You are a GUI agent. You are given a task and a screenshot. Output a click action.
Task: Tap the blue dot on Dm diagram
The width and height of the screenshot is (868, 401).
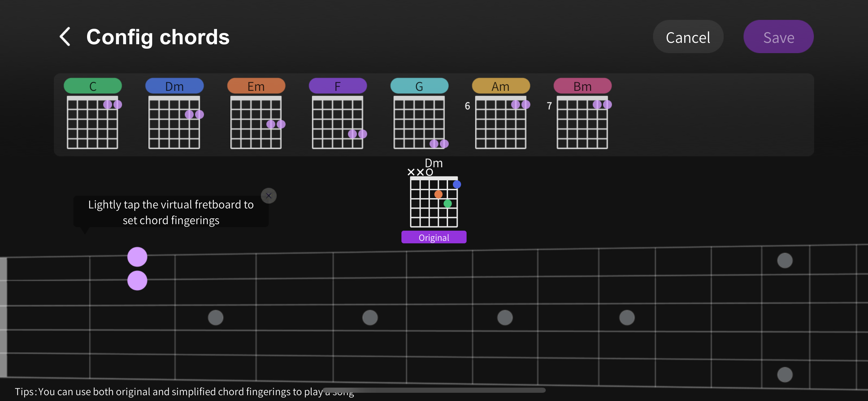pyautogui.click(x=457, y=184)
